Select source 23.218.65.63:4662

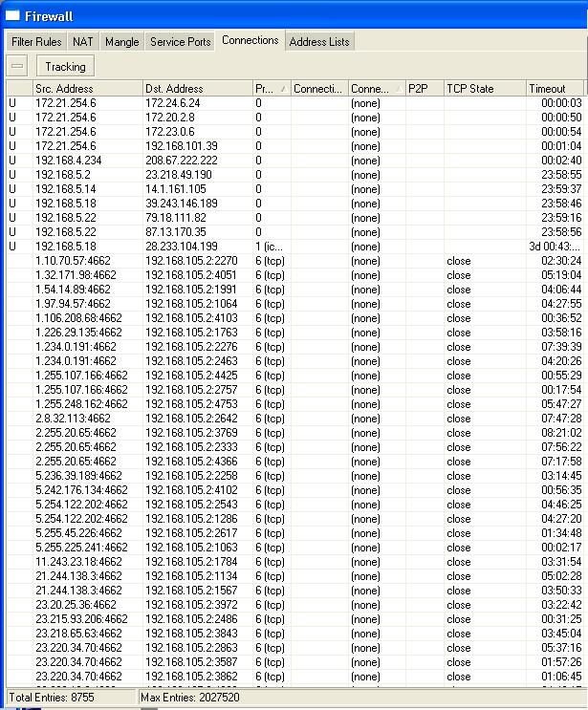point(78,634)
